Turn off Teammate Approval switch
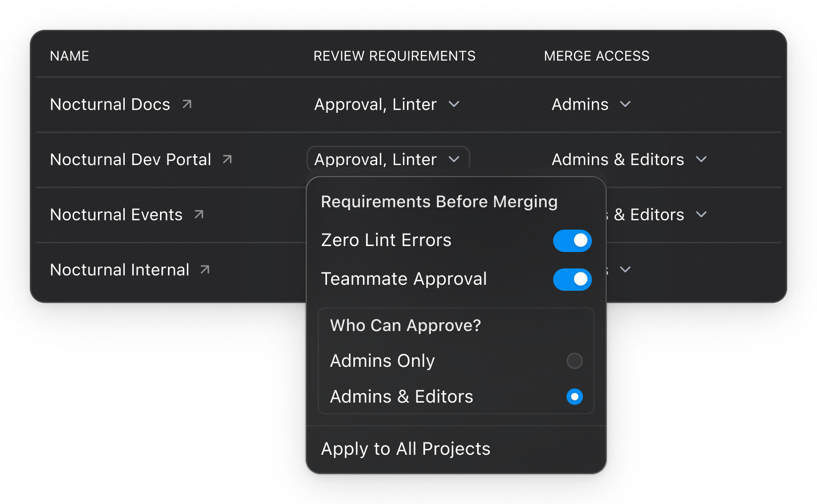The height and width of the screenshot is (504, 817). pos(572,279)
